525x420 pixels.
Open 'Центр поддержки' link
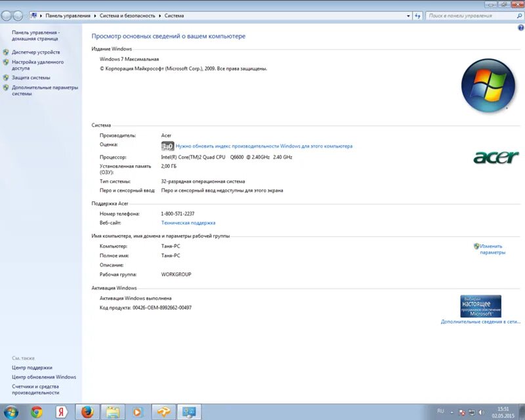click(31, 367)
